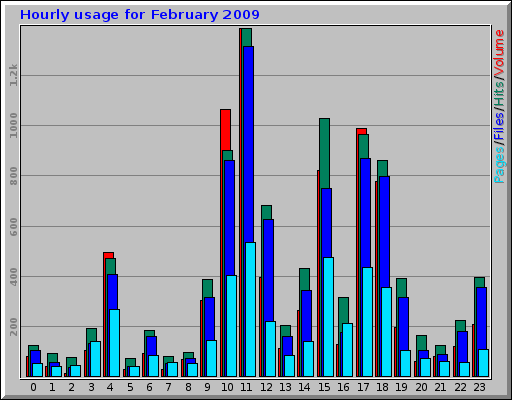Click hour label '15' on x-axis
Screen dimensions: 512x400
pyautogui.click(x=324, y=387)
